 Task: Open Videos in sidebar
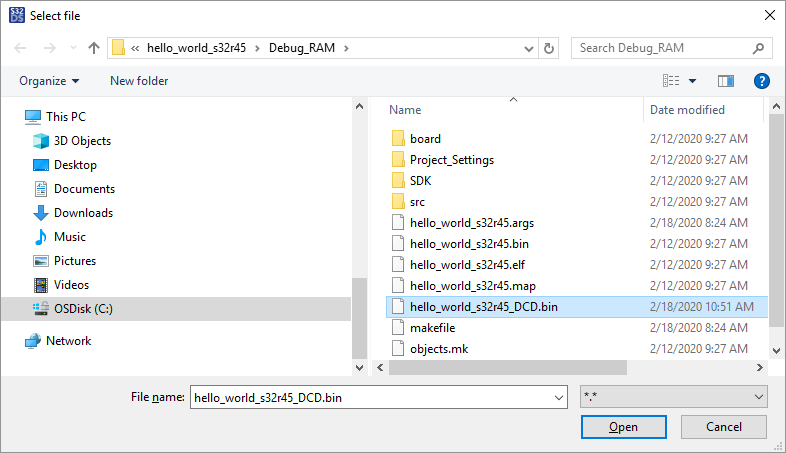click(x=71, y=285)
